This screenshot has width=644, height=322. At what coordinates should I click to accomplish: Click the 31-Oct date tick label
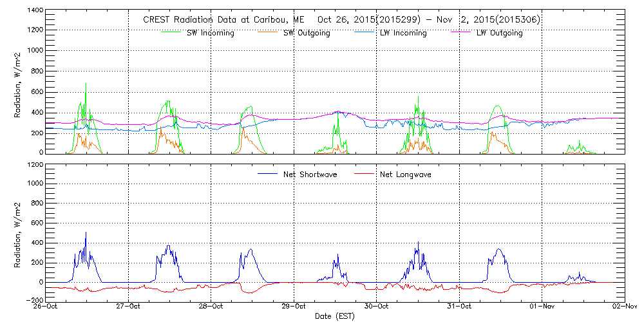(459, 308)
